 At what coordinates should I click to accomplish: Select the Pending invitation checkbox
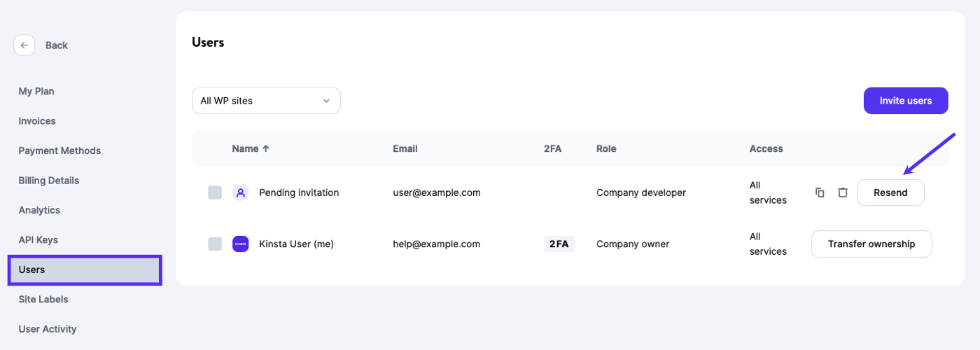pyautogui.click(x=215, y=192)
